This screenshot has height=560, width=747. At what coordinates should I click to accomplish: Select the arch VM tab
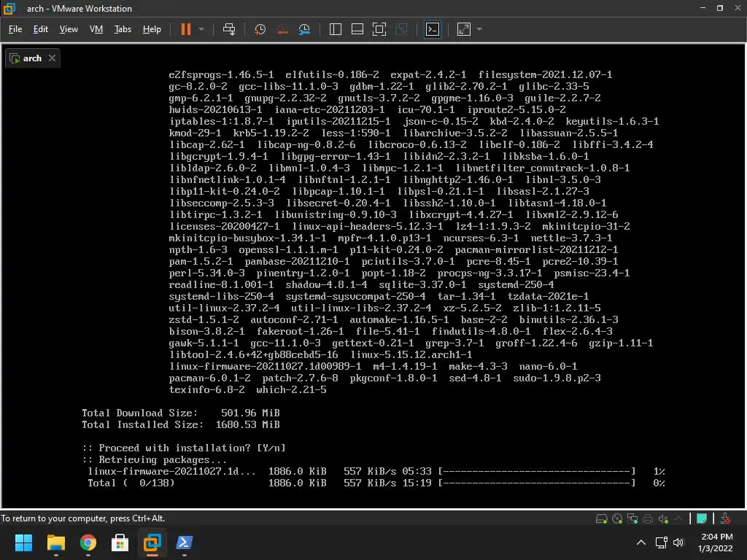coord(32,58)
